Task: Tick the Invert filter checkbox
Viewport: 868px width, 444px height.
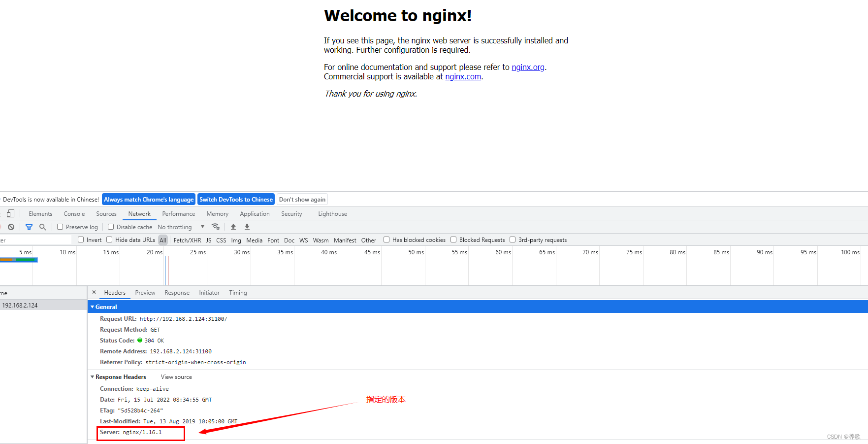Action: coord(81,239)
